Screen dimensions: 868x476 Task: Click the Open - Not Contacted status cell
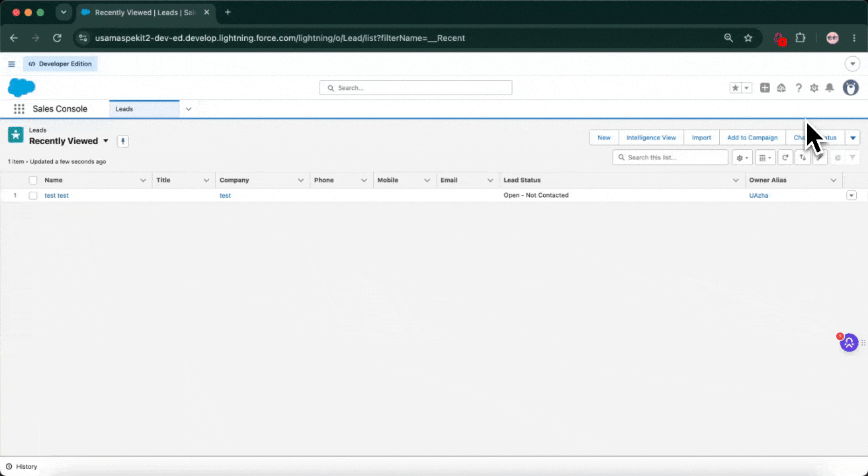coord(536,196)
